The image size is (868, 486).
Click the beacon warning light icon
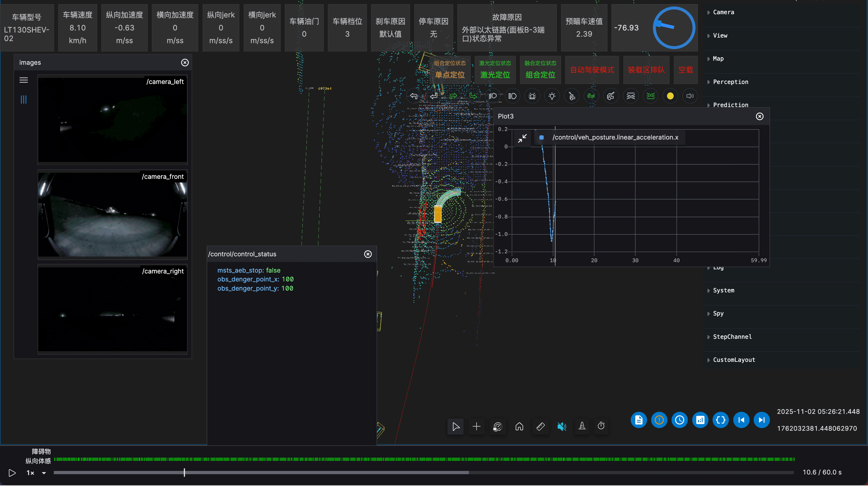pyautogui.click(x=532, y=96)
